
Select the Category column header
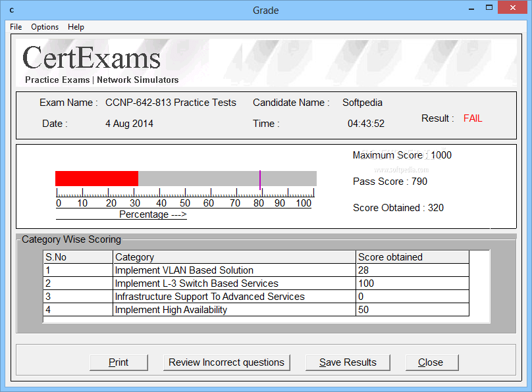[234, 257]
